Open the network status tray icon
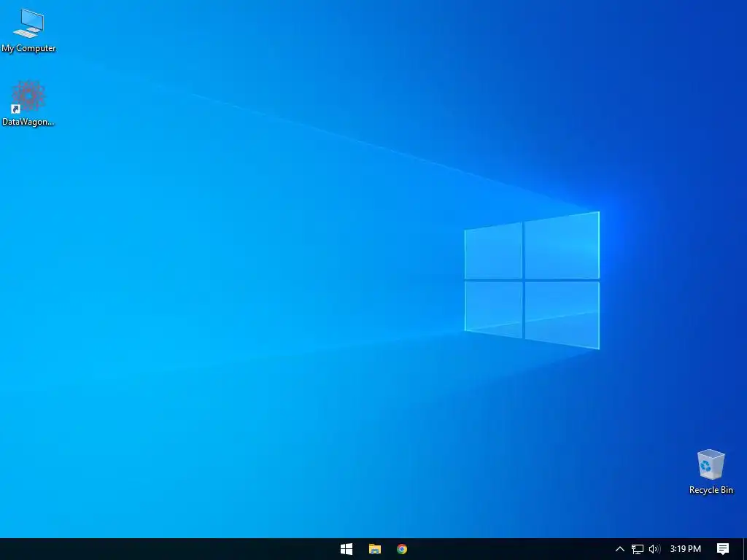747x560 pixels. (x=638, y=549)
